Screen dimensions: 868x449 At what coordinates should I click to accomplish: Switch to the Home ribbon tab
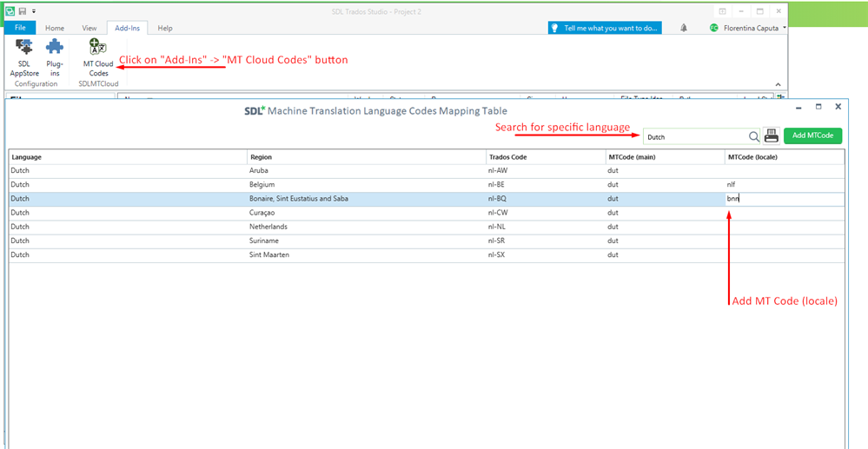tap(55, 28)
